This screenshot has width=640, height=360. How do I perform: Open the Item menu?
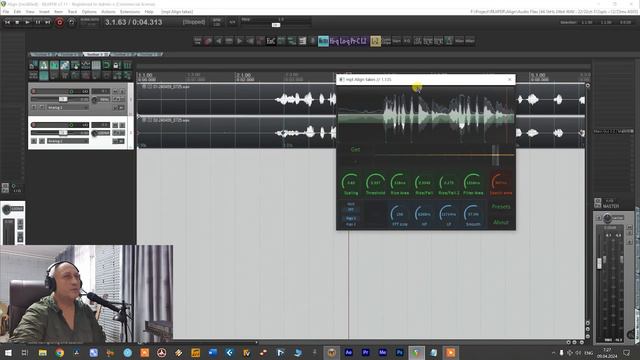point(58,12)
